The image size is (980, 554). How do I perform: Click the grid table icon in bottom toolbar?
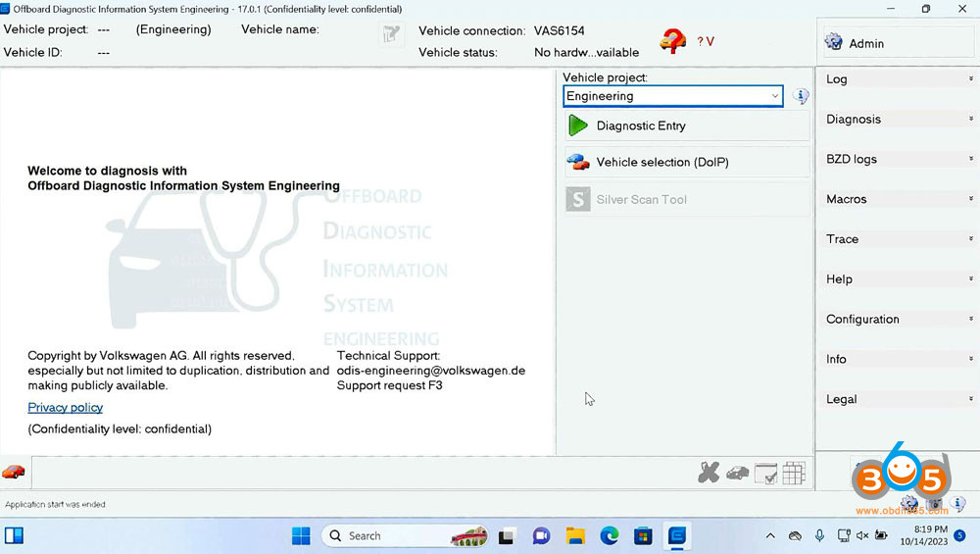click(794, 474)
